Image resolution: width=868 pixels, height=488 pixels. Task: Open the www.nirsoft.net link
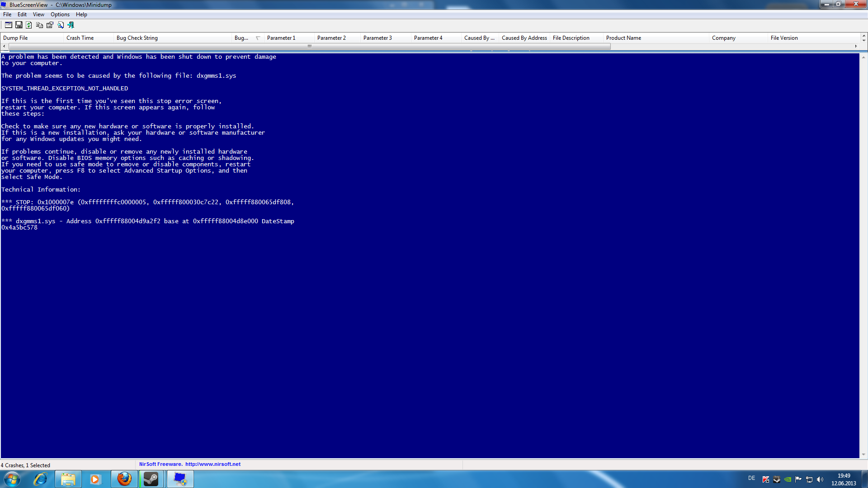[x=212, y=464]
